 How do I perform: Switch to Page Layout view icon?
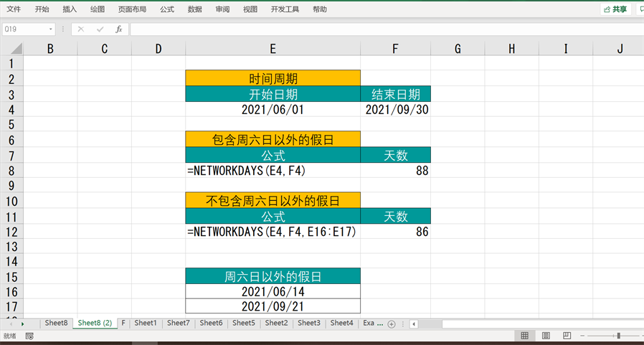(x=546, y=336)
